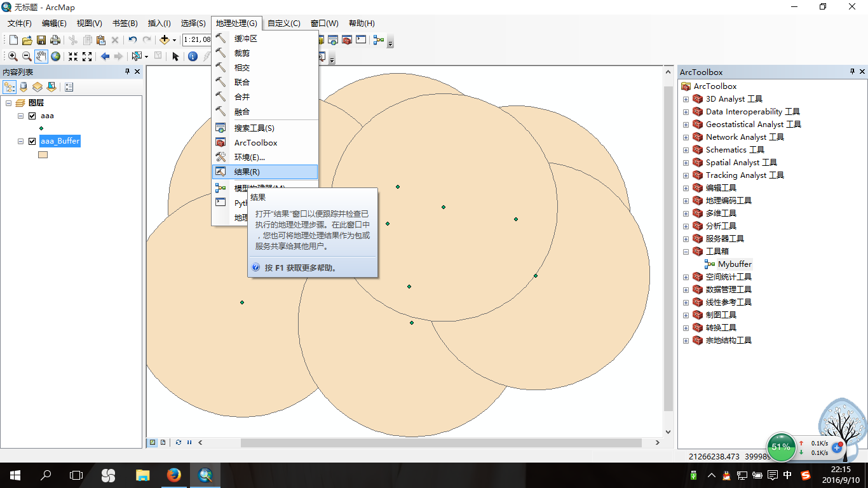Choose 联合 from the geoprocessing menu
Viewport: 868px width, 488px height.
264,82
